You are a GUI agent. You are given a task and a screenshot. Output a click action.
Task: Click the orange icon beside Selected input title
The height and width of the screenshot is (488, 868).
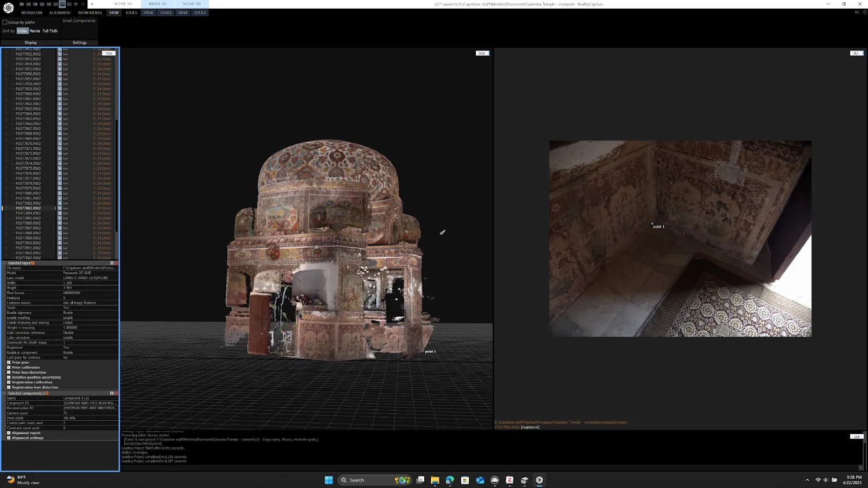(33, 263)
